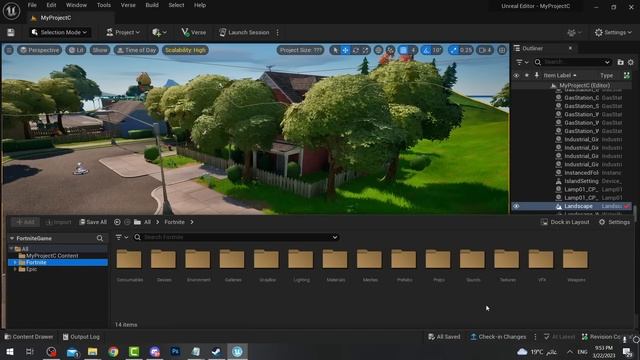
Task: Toggle rotation snapping angle icon
Action: pos(427,50)
